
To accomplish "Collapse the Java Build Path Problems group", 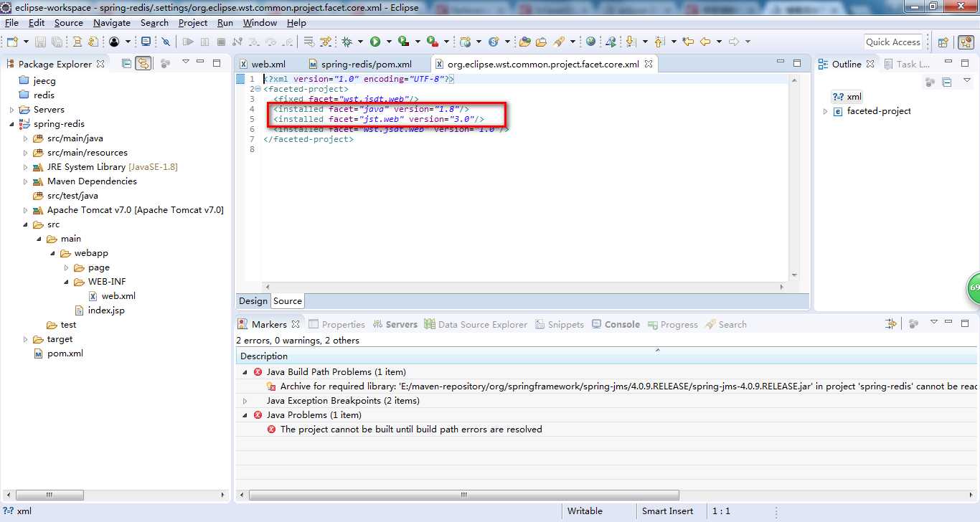I will tap(245, 372).
